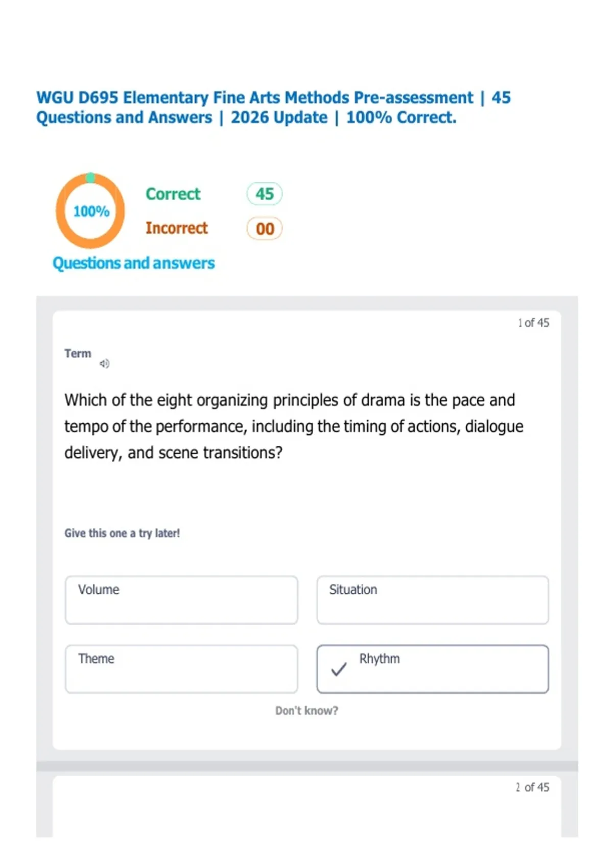This screenshot has height=868, width=613.
Task: Select the Volume answer option
Action: pos(181,600)
